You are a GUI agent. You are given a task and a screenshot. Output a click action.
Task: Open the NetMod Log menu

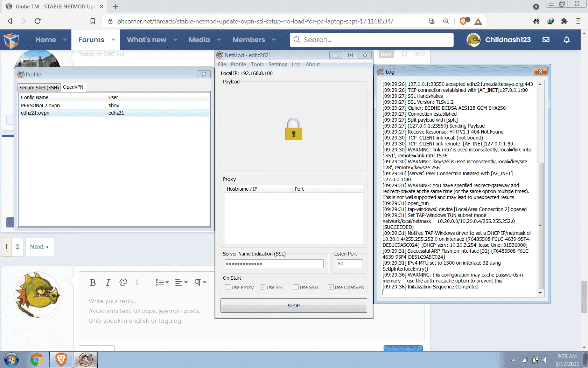point(296,64)
